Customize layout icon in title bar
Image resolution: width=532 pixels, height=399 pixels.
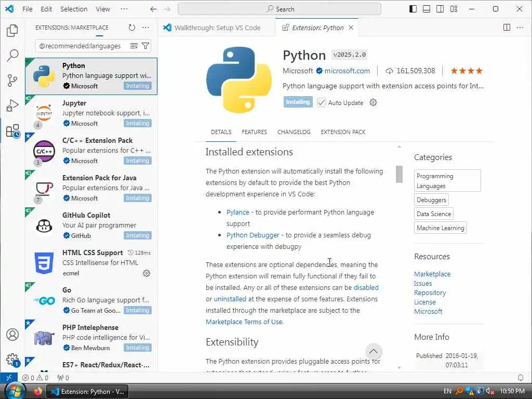(x=454, y=9)
